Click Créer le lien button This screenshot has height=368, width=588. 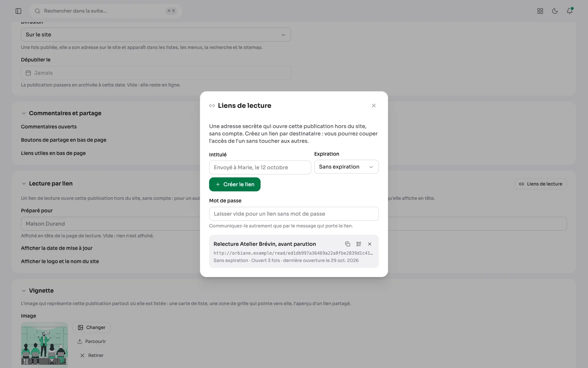pyautogui.click(x=235, y=184)
